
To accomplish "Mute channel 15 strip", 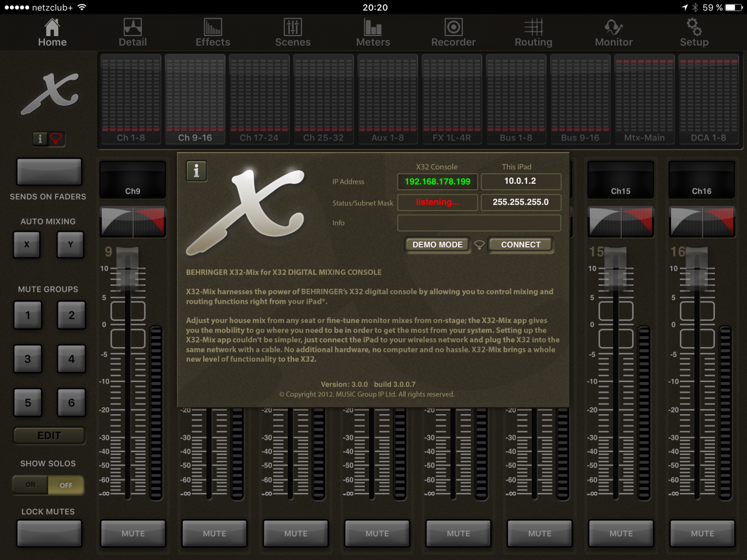I will pyautogui.click(x=621, y=533).
